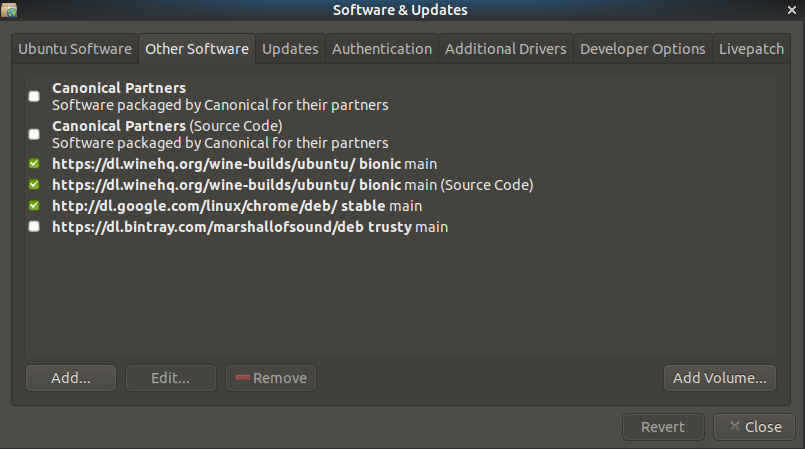The width and height of the screenshot is (805, 449).
Task: Go to the Authentication tab
Action: (x=382, y=48)
